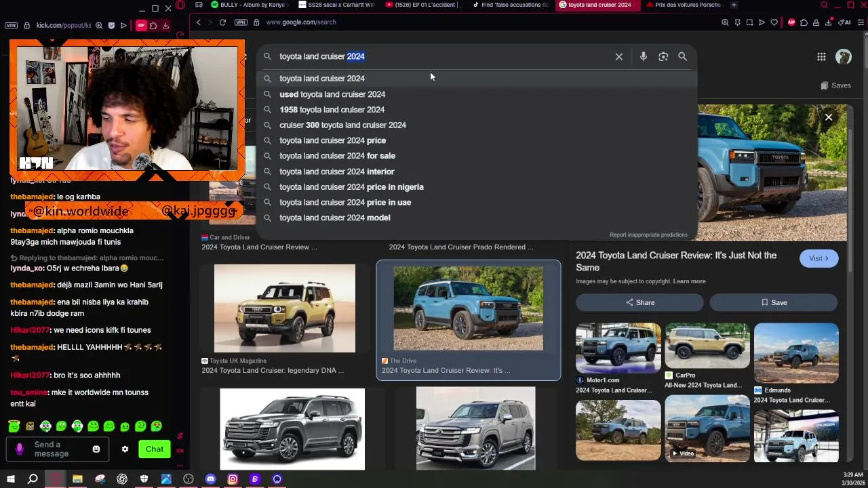Open Instagram from the taskbar
The height and width of the screenshot is (488, 868).
[233, 479]
